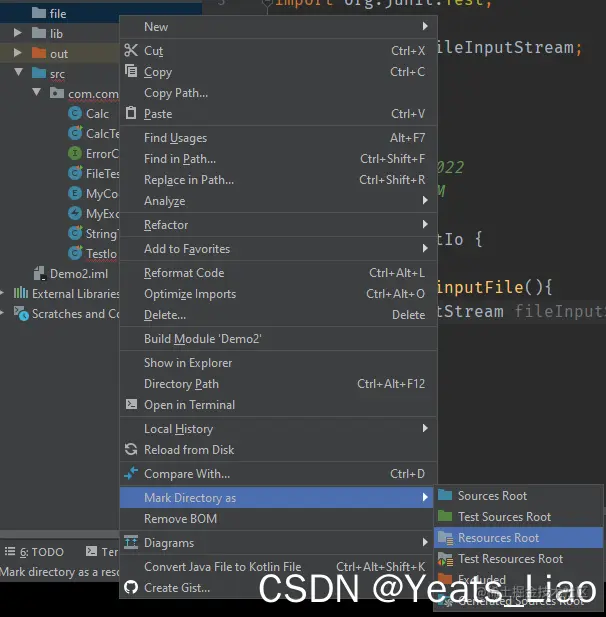The height and width of the screenshot is (617, 606).
Task: Click the Create Gist GitHub icon
Action: tap(131, 587)
